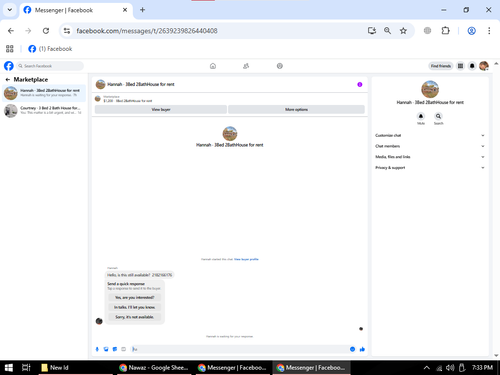This screenshot has width=500, height=375.
Task: Expand the Customize chat section
Action: [x=430, y=135]
